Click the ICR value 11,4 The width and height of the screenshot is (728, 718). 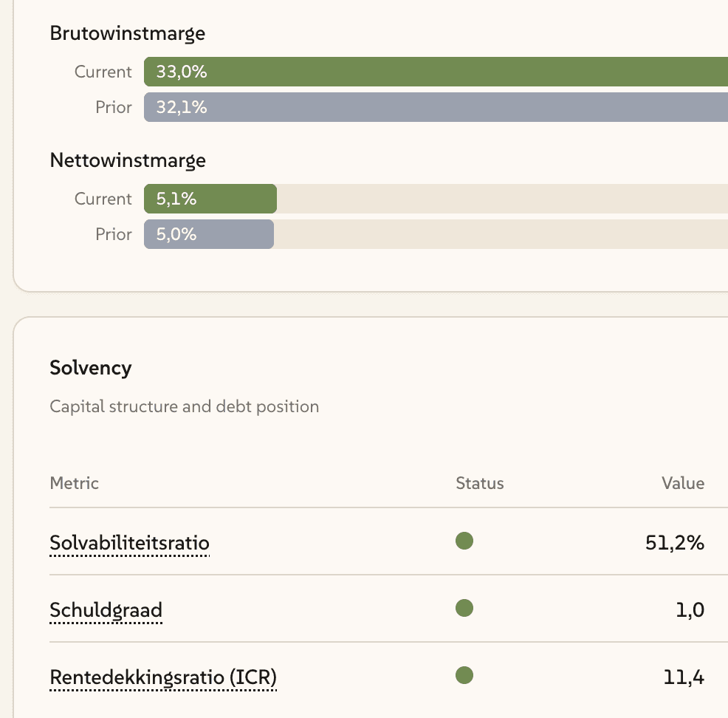(x=684, y=677)
